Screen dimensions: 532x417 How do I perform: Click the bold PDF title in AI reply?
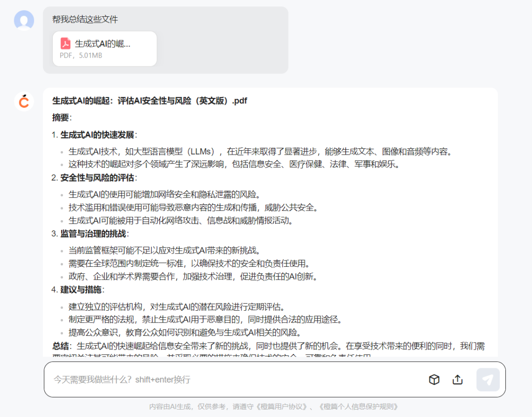pos(150,101)
